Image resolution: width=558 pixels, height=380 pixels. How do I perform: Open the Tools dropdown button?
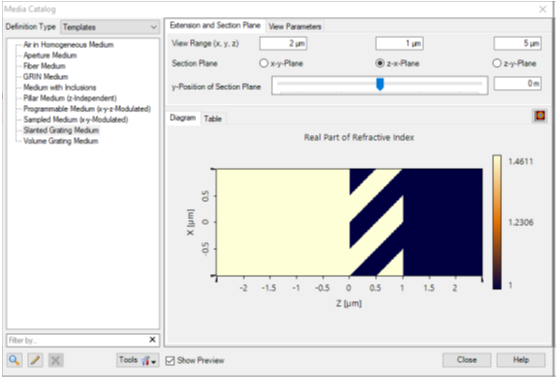138,360
